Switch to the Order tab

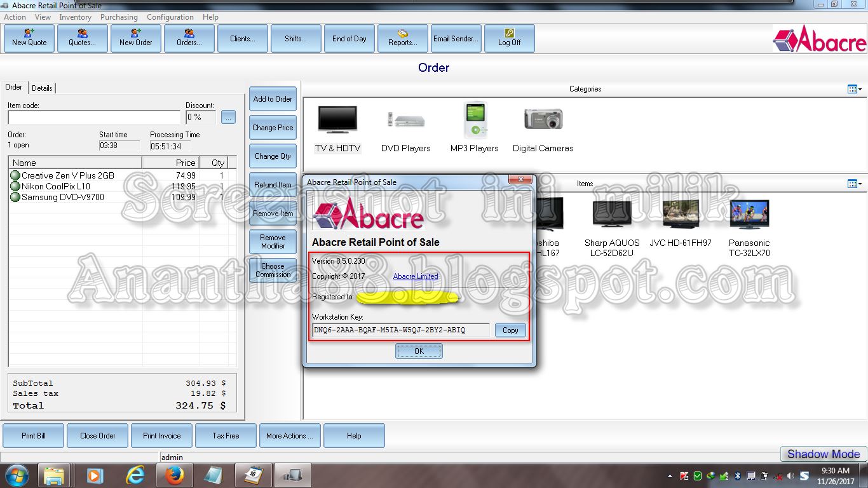[x=14, y=87]
